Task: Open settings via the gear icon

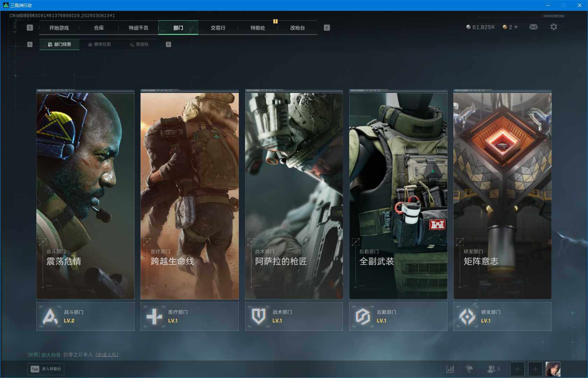Action: [553, 27]
